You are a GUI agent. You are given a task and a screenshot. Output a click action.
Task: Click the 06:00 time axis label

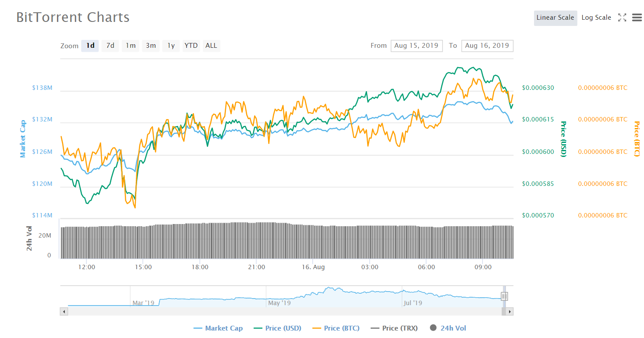(x=426, y=267)
